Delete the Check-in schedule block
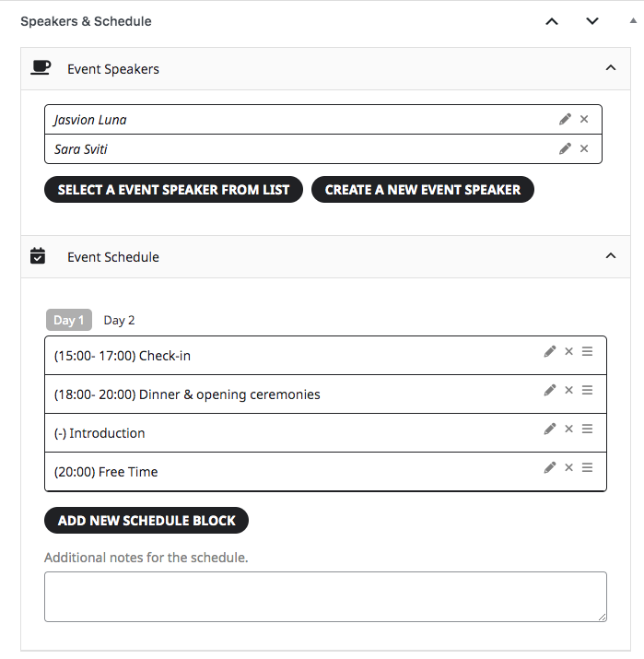Image resolution: width=644 pixels, height=659 pixels. click(568, 351)
